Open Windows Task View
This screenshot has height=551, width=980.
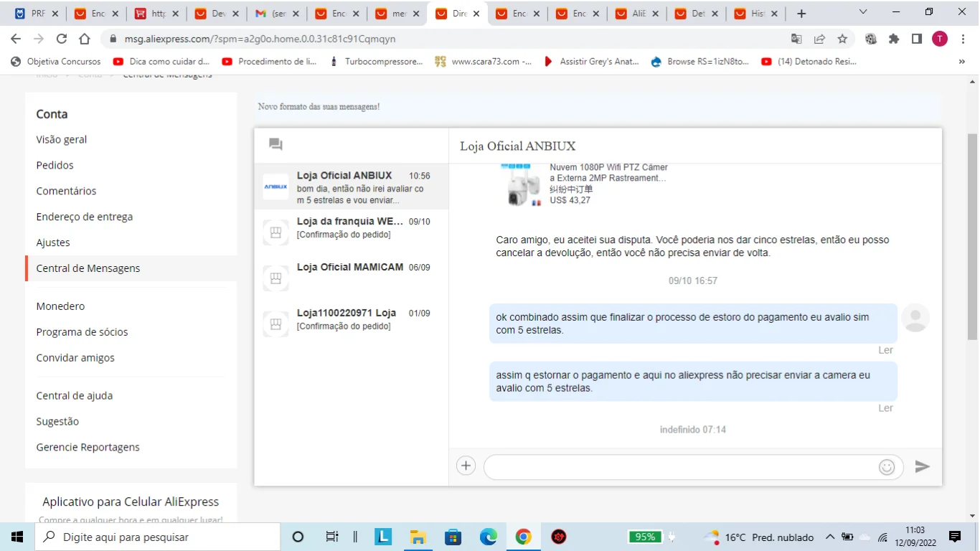(x=332, y=537)
